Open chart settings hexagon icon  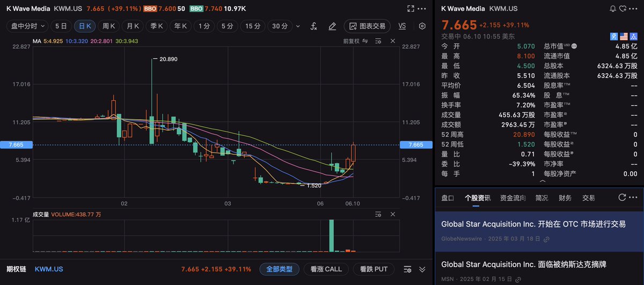[x=422, y=26]
